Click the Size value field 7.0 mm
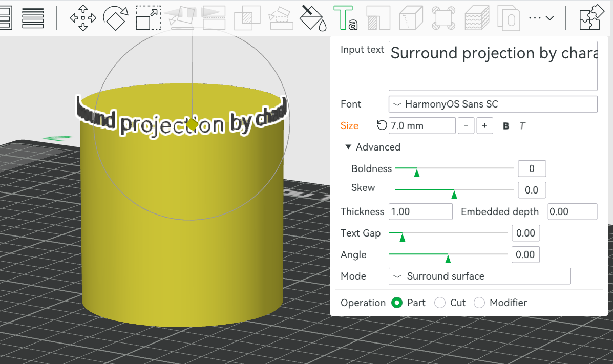The width and height of the screenshot is (613, 364). 422,125
